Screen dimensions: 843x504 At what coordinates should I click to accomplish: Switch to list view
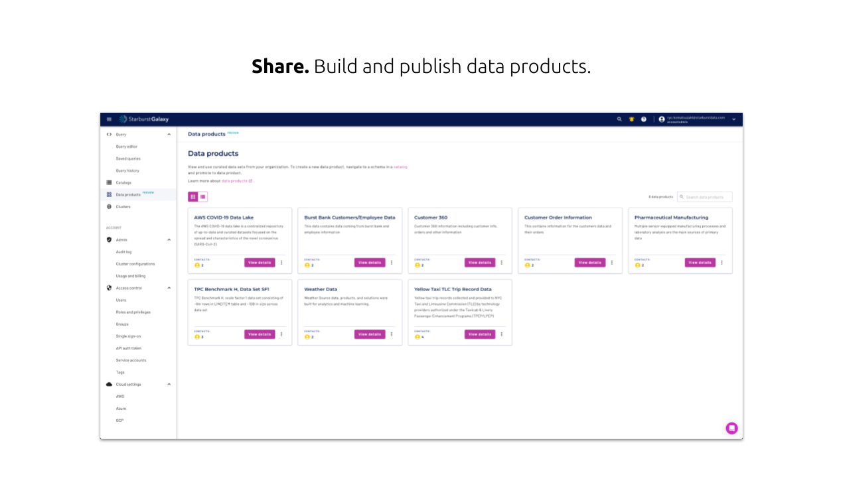click(202, 197)
